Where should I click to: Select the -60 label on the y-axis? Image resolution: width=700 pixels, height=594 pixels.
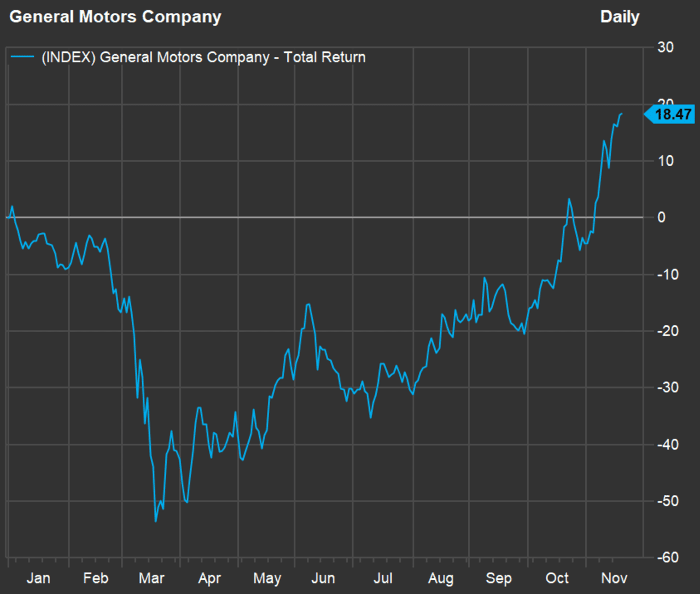(668, 557)
